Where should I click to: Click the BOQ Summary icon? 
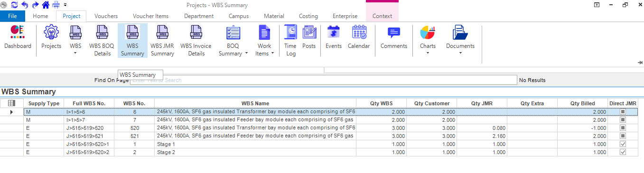point(233,33)
